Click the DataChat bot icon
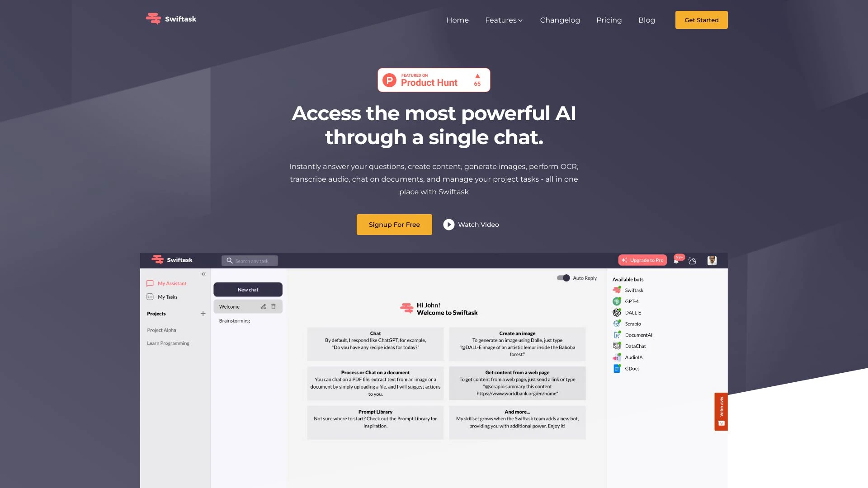868x488 pixels. pos(617,346)
